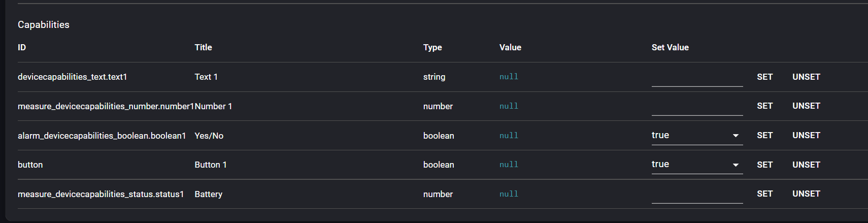Click the devicecapabilities_text.text1 ID

tap(72, 77)
